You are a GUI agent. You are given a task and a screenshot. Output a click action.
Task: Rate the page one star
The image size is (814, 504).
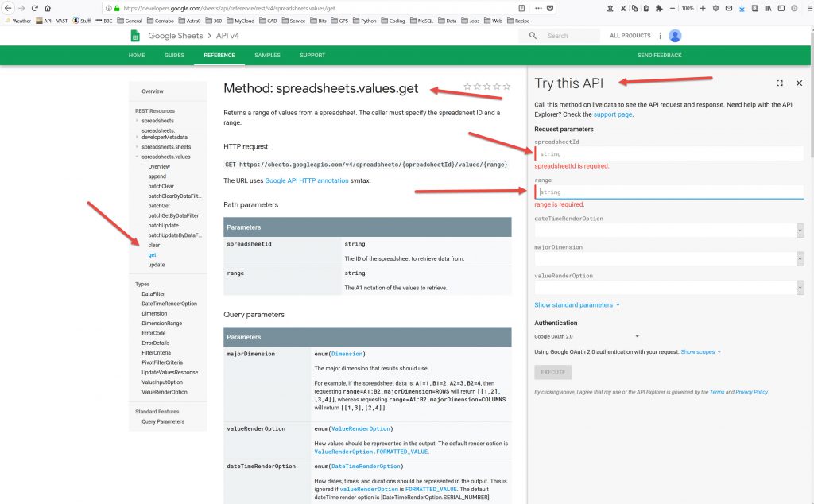467,87
